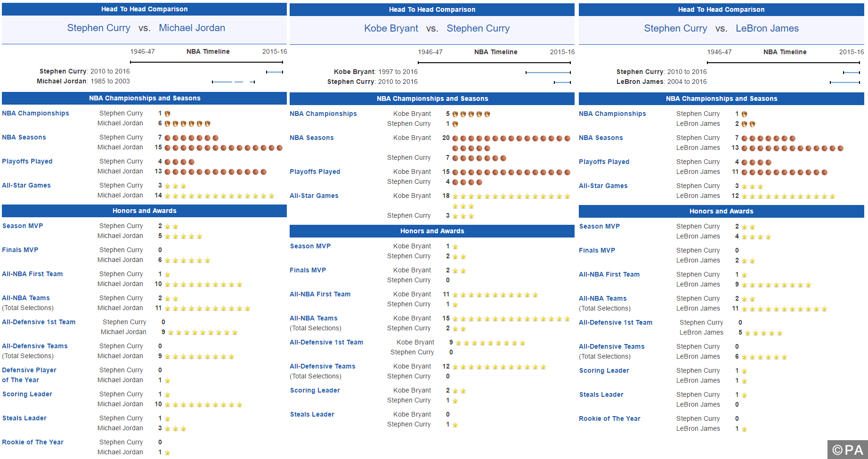Viewport: 868px width, 459px height.
Task: Click NBA Timeline heading in Kobe comparison
Action: coord(495,52)
